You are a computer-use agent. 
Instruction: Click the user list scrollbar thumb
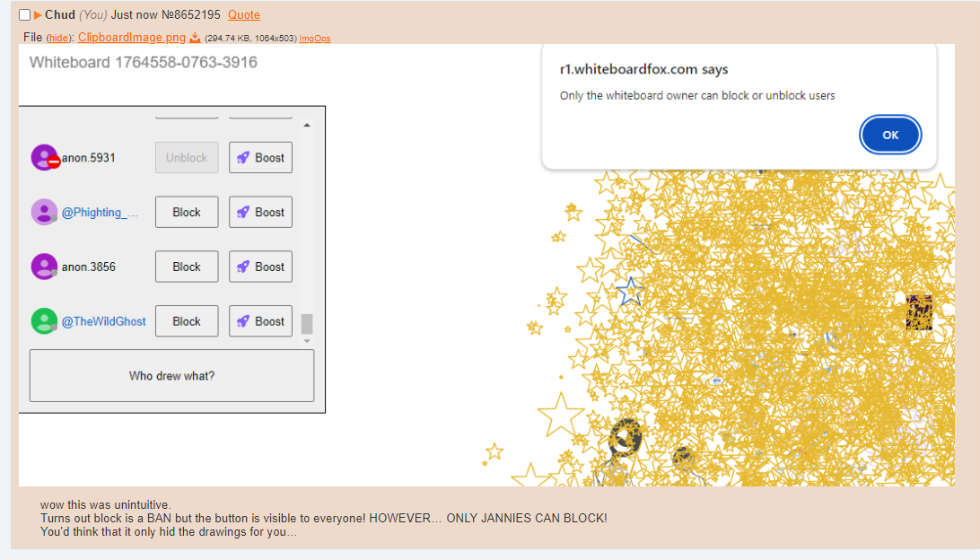307,323
